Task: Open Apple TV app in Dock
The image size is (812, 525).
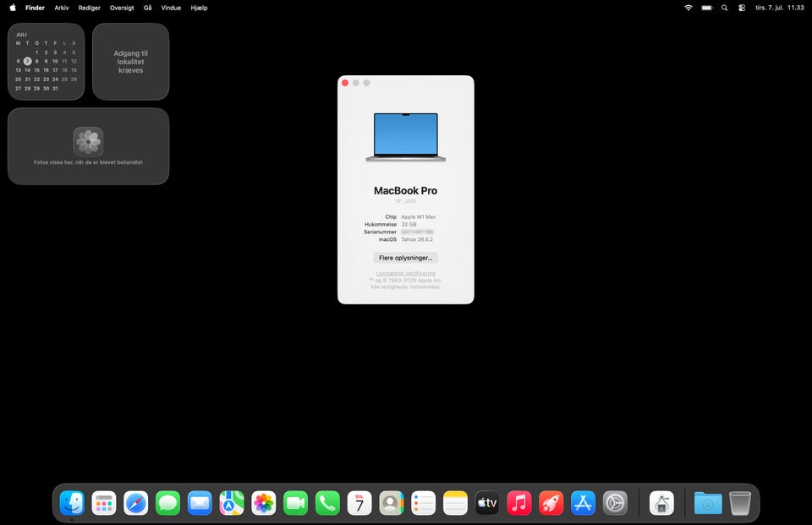Action: (487, 503)
